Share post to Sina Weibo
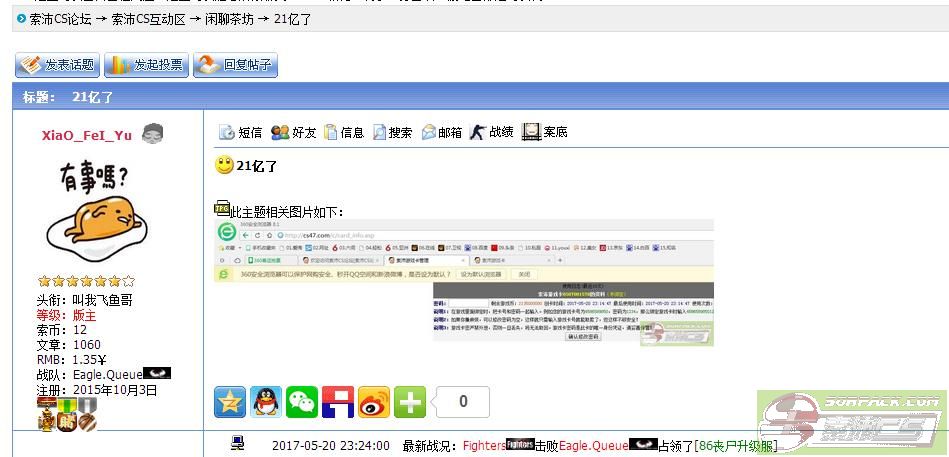This screenshot has height=457, width=949. [374, 402]
